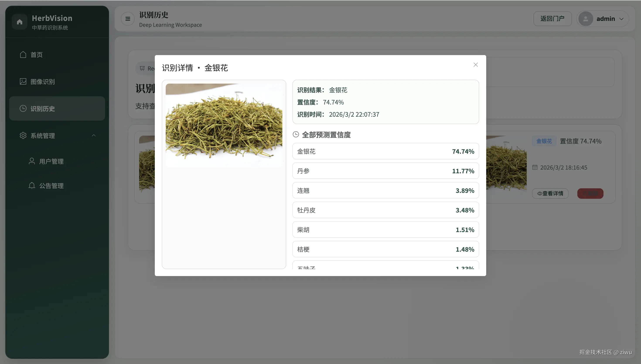This screenshot has width=641, height=364.
Task: Click the HerbVision home logo icon
Action: [x=20, y=22]
